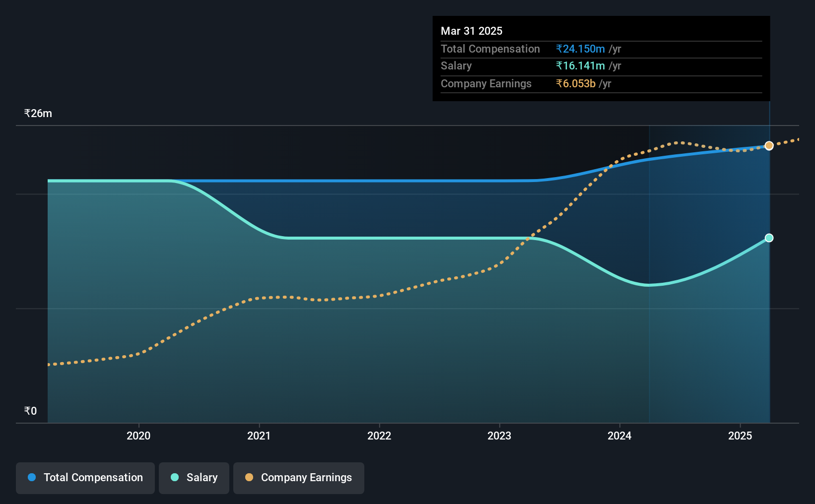Image resolution: width=815 pixels, height=504 pixels.
Task: Click the 2024 x-axis label
Action: pos(619,436)
